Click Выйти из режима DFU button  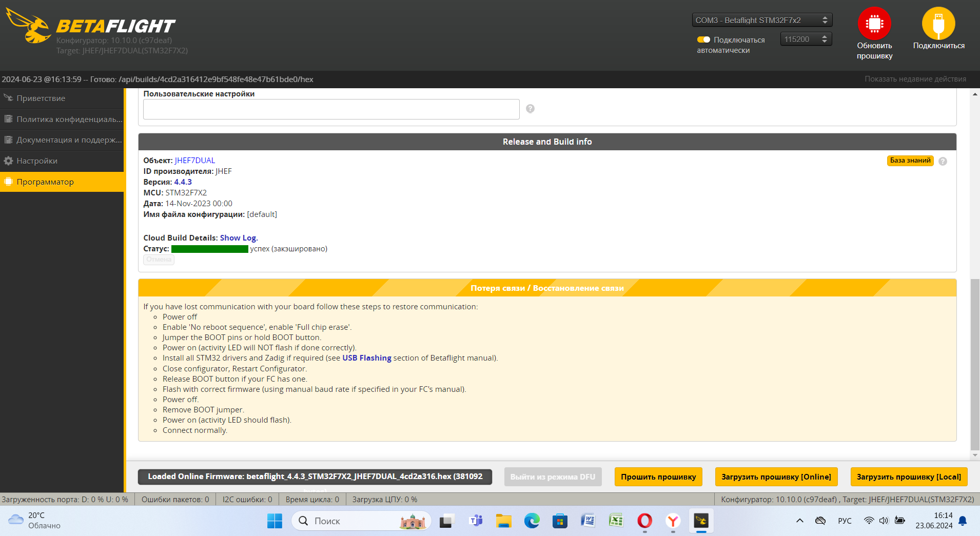[553, 477]
